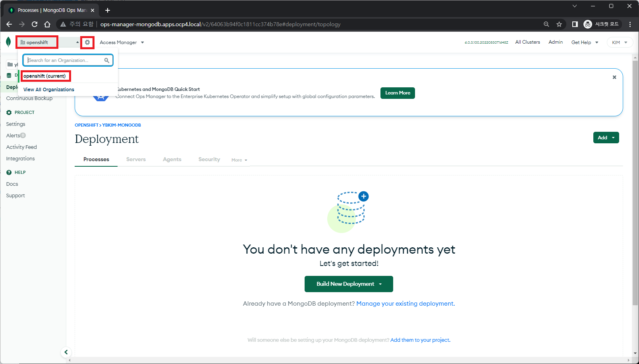Click the vertical page scrollbar
This screenshot has height=364, width=639.
click(x=635, y=183)
